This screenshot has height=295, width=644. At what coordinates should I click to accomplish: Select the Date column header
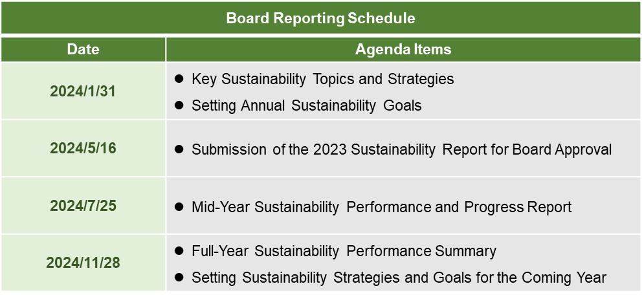point(83,49)
